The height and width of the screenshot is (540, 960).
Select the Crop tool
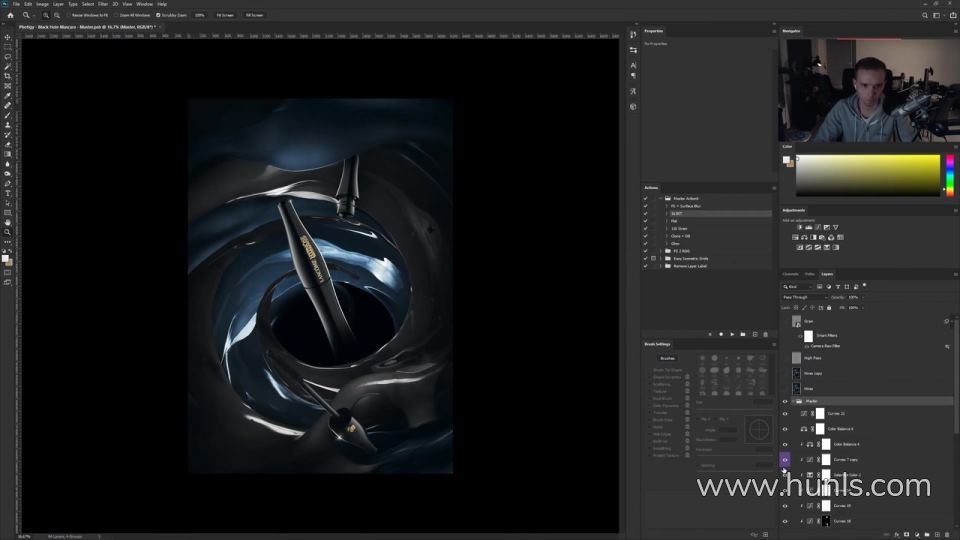[x=7, y=76]
